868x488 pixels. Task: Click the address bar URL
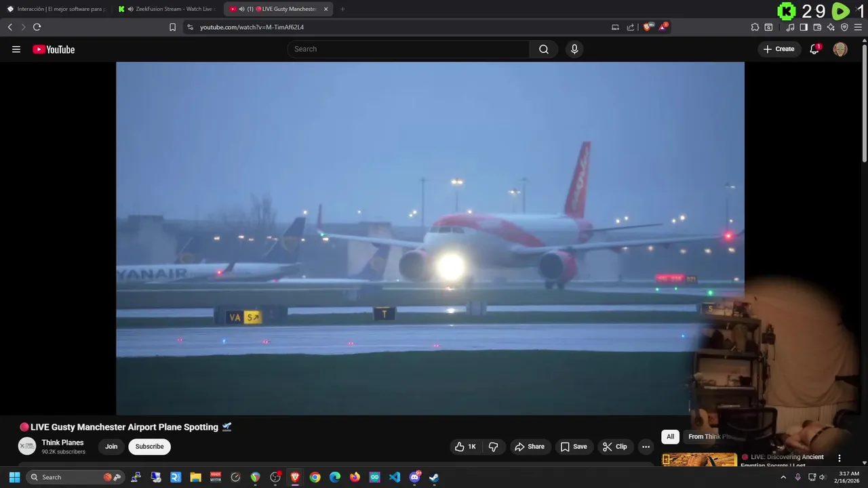pyautogui.click(x=252, y=27)
